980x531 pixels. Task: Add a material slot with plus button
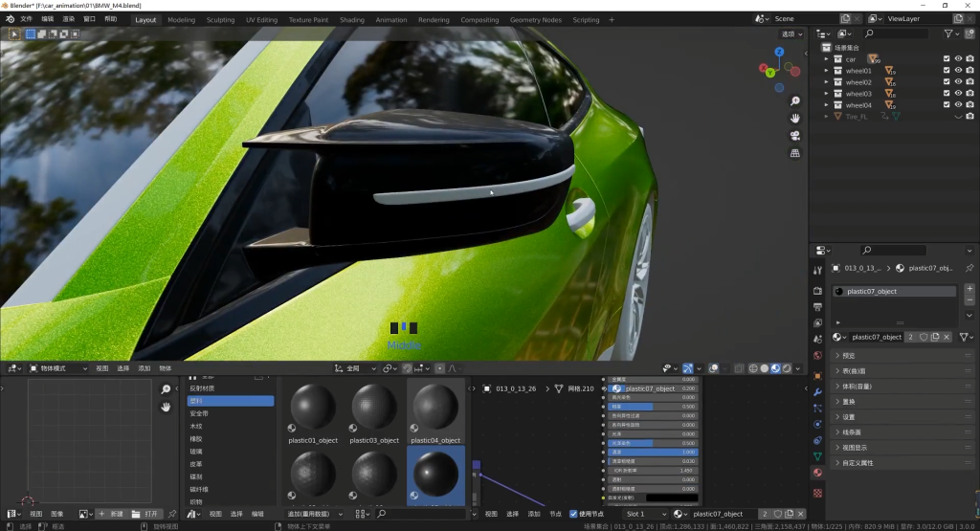969,289
